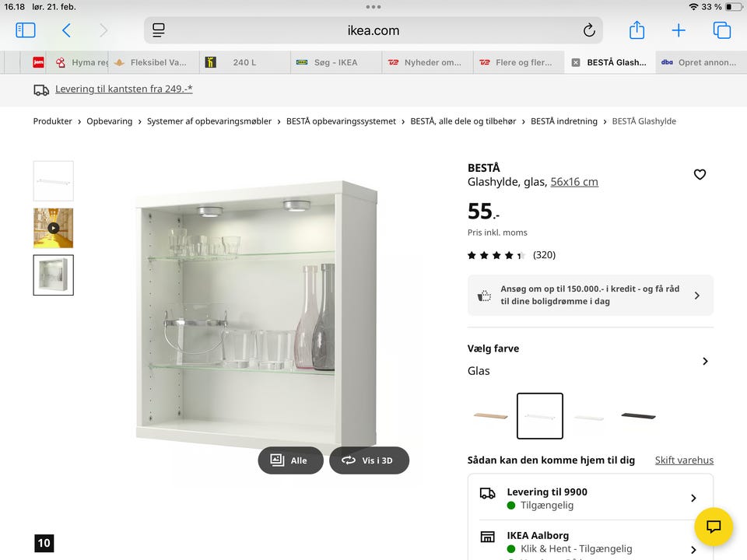Click the 56x16 cm size link
The image size is (747, 560).
[574, 182]
